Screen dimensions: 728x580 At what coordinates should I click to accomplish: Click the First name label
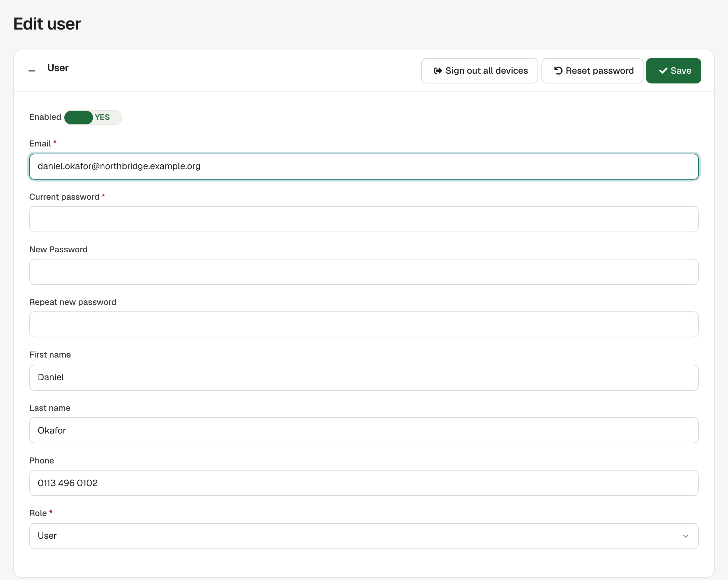pyautogui.click(x=50, y=355)
